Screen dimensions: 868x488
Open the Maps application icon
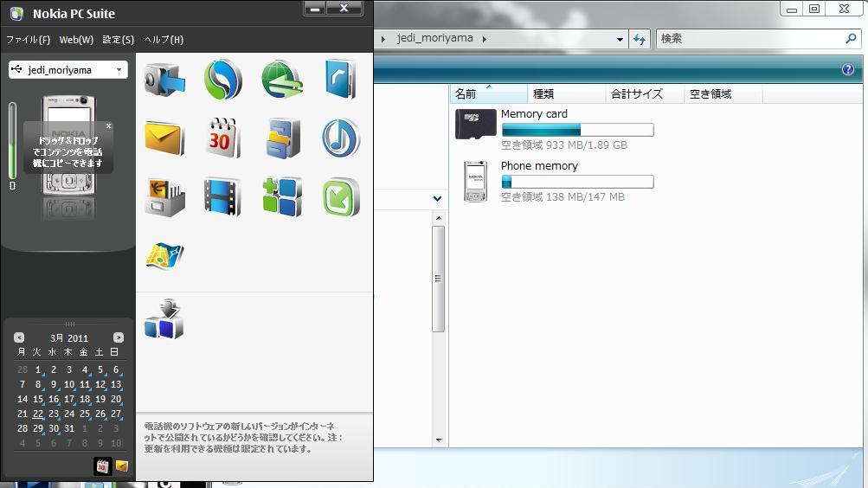pos(164,256)
